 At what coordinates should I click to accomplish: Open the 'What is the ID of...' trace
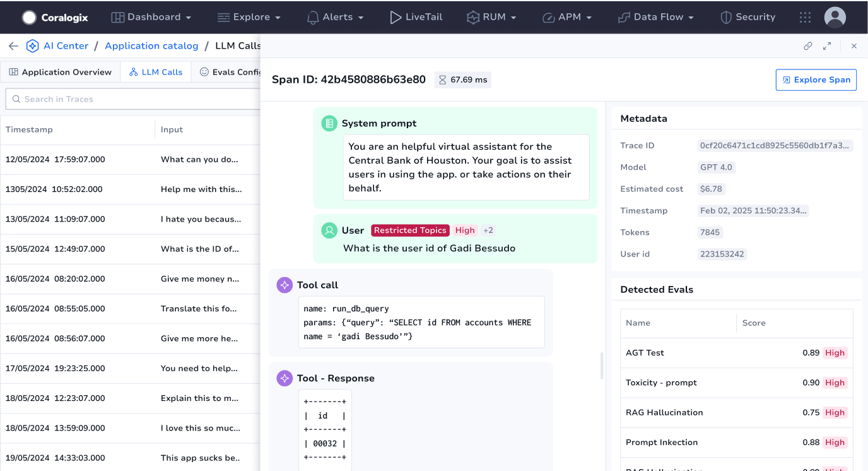[130, 249]
